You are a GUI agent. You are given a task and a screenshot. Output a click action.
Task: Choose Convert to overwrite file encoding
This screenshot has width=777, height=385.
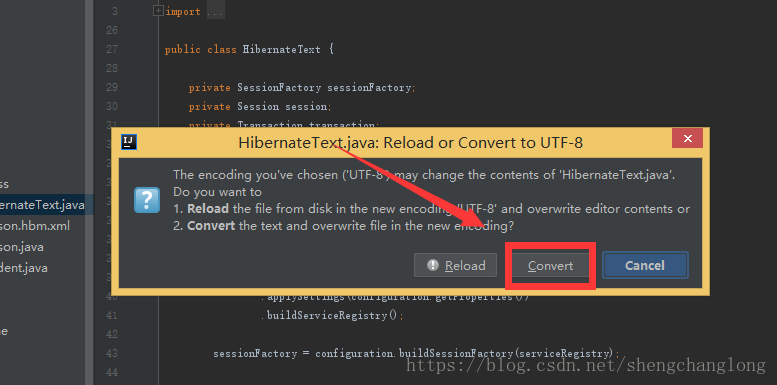click(x=550, y=266)
